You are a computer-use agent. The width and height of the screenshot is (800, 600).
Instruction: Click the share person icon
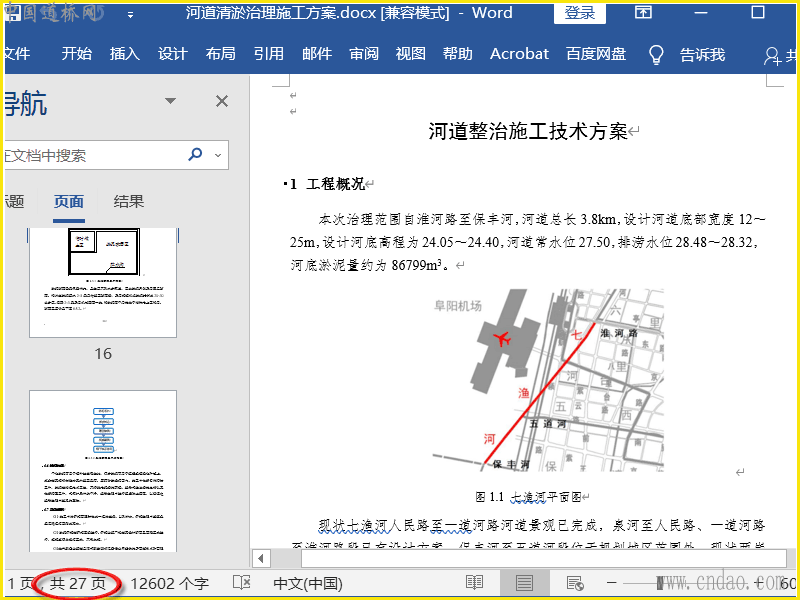click(773, 55)
